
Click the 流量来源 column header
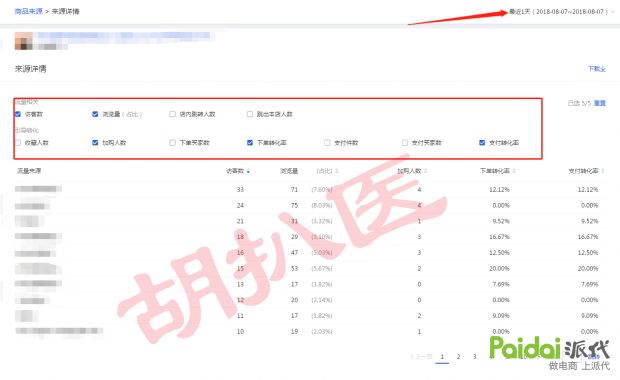(29, 171)
